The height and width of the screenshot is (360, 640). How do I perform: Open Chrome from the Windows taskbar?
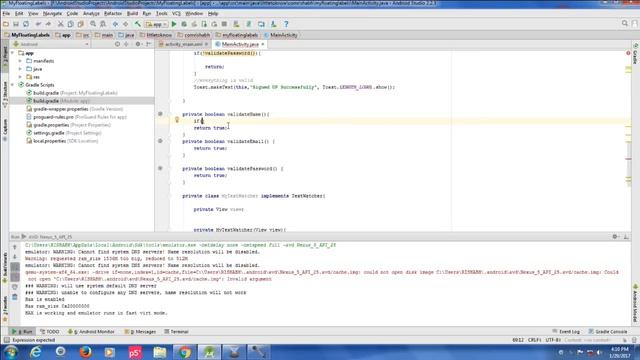184,352
